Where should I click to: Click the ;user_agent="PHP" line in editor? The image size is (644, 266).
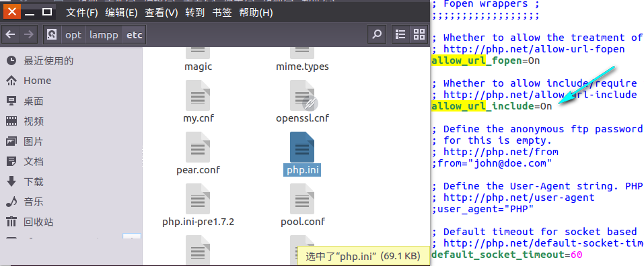(482, 209)
